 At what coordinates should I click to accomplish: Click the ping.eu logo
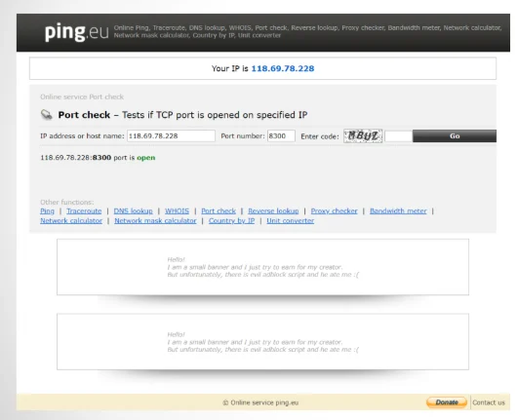tap(77, 32)
